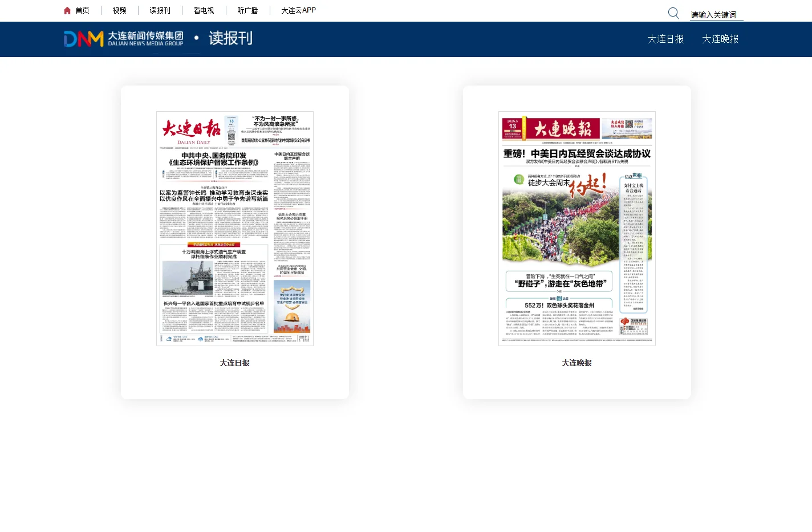Open the 大连晚报 front page thumbnail
The image size is (812, 532).
(x=577, y=229)
